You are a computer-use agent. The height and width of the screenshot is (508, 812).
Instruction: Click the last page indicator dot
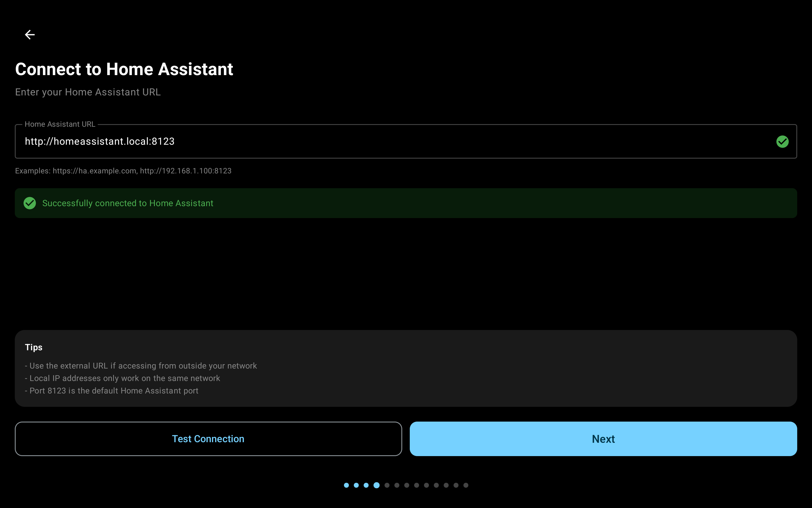coord(466,485)
